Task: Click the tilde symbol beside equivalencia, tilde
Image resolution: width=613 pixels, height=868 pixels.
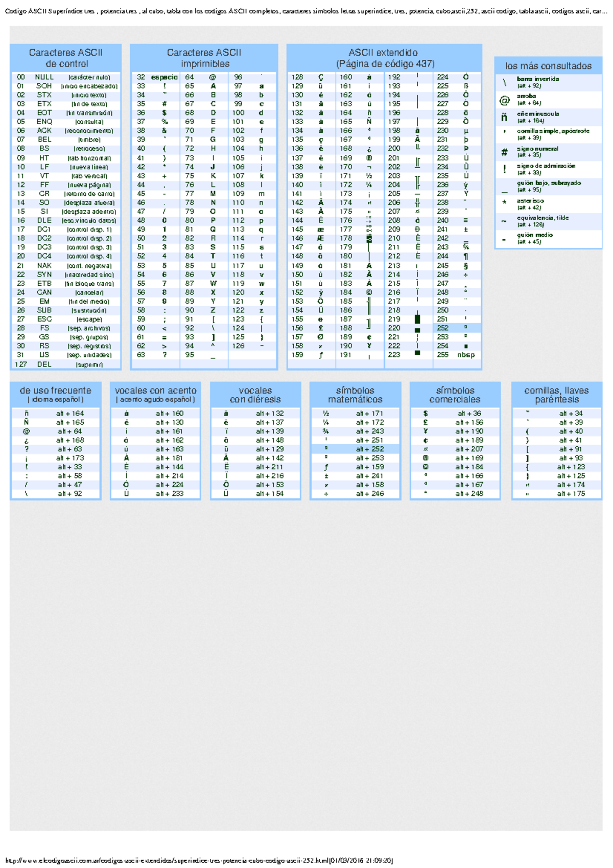Action: pyautogui.click(x=504, y=221)
